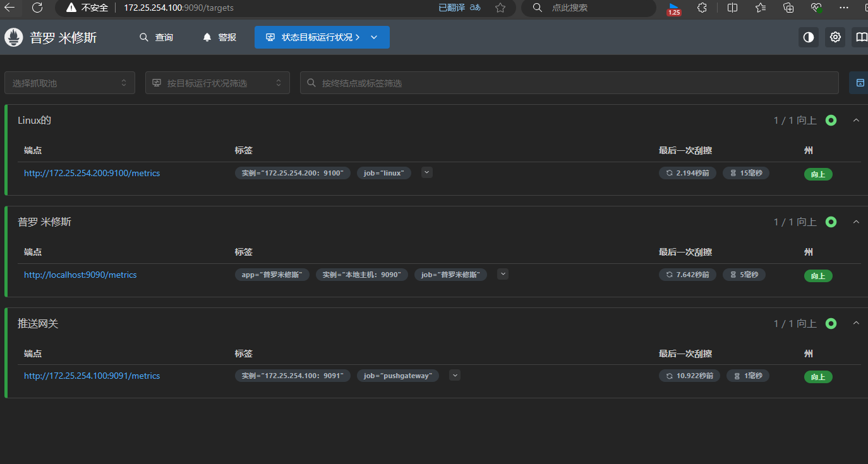
Task: Select the 向上 state badge for localhost:9090
Action: (818, 276)
